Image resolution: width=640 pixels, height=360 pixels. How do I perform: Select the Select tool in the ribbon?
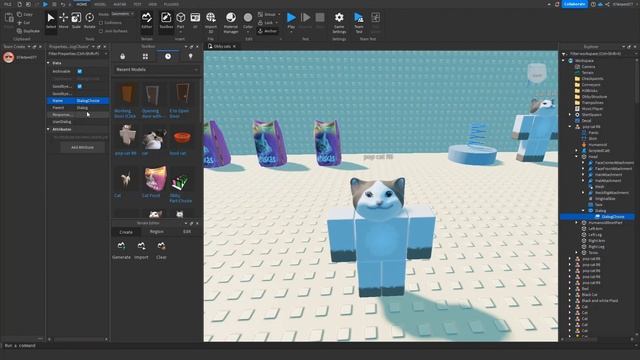click(x=51, y=21)
